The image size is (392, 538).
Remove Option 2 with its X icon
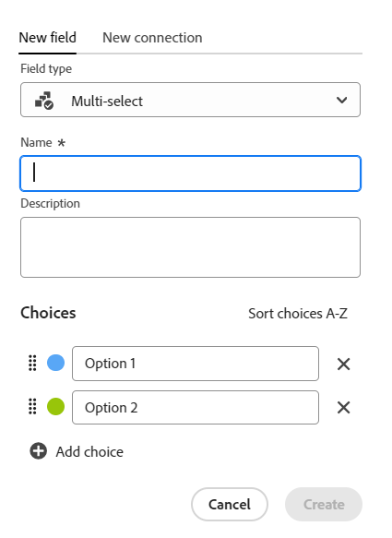click(343, 407)
